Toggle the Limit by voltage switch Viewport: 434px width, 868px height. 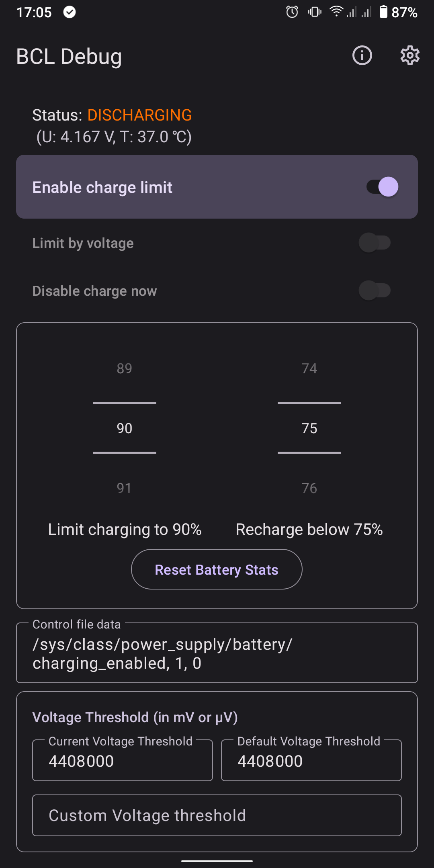pos(375,243)
